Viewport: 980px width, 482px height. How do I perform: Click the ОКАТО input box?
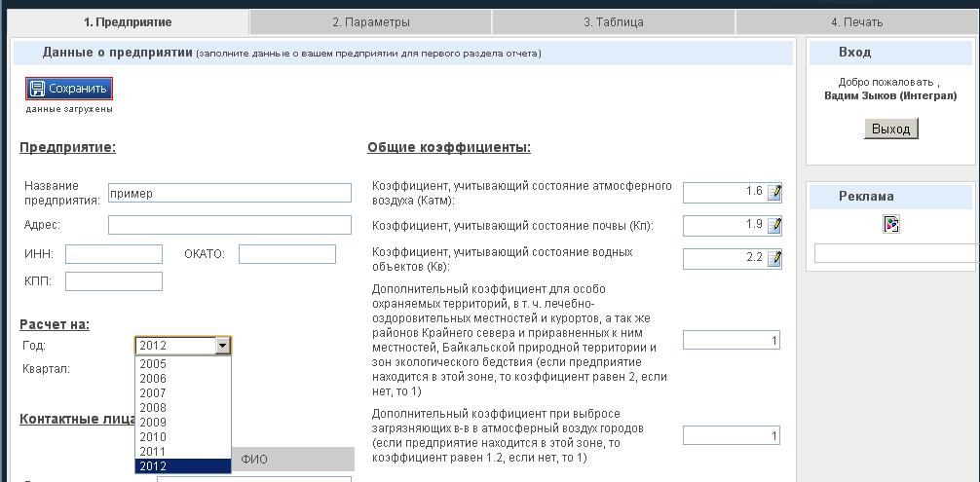[x=286, y=254]
